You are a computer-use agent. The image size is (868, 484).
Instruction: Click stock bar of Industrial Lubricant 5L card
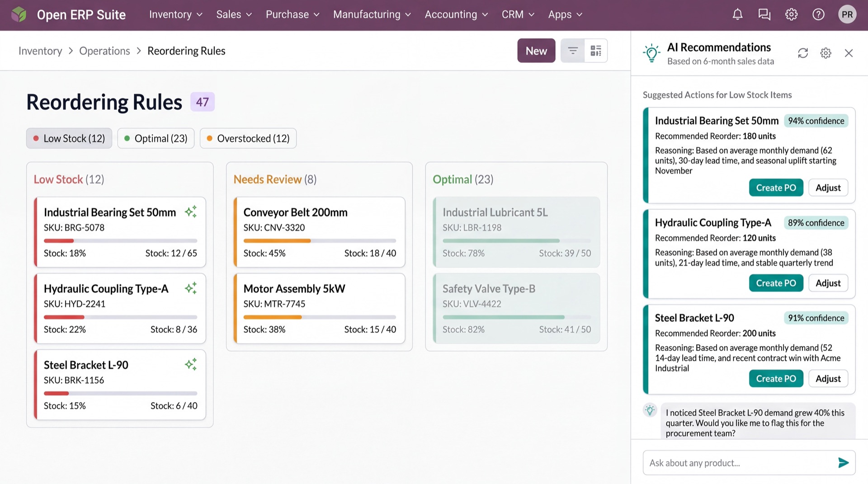pyautogui.click(x=517, y=241)
